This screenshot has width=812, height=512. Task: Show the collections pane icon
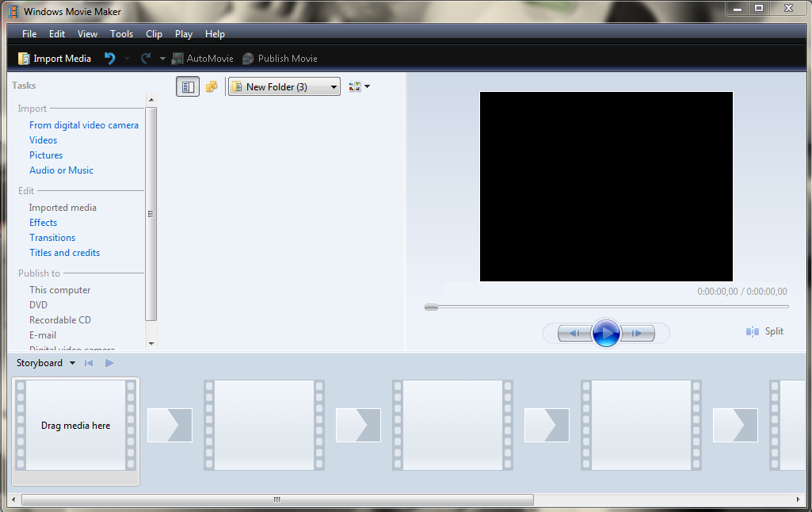[212, 86]
